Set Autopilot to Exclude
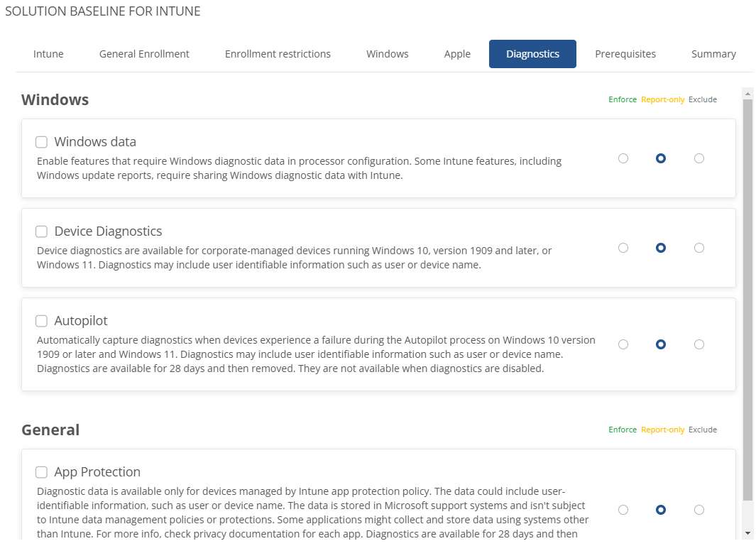 coord(699,344)
